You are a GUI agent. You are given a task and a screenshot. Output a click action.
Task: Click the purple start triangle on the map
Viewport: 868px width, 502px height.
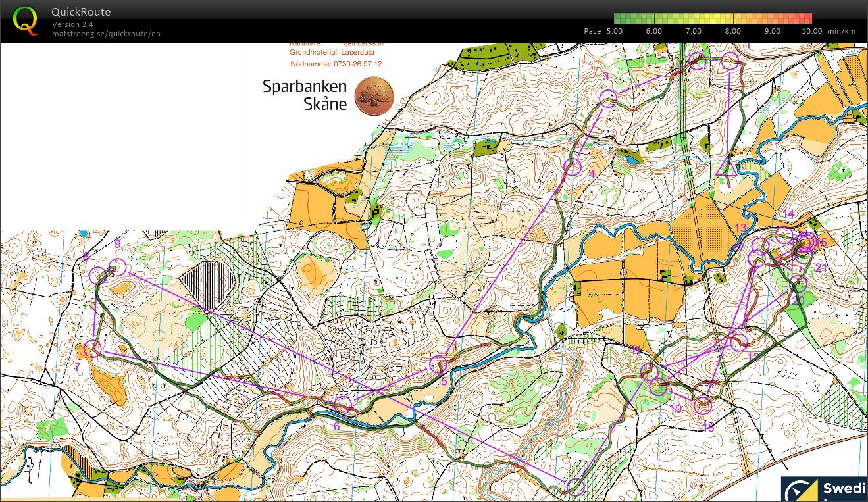727,169
